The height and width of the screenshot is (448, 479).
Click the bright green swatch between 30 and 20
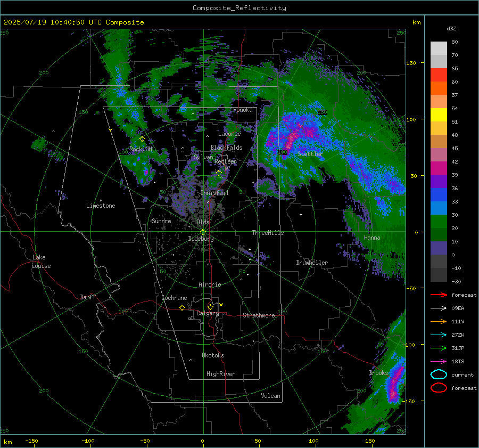coord(439,222)
